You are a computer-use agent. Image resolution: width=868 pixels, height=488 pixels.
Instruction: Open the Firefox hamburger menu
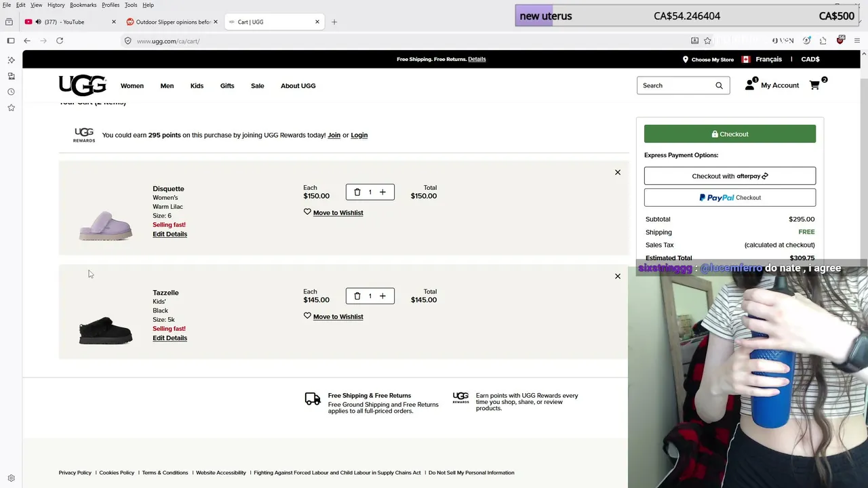857,41
